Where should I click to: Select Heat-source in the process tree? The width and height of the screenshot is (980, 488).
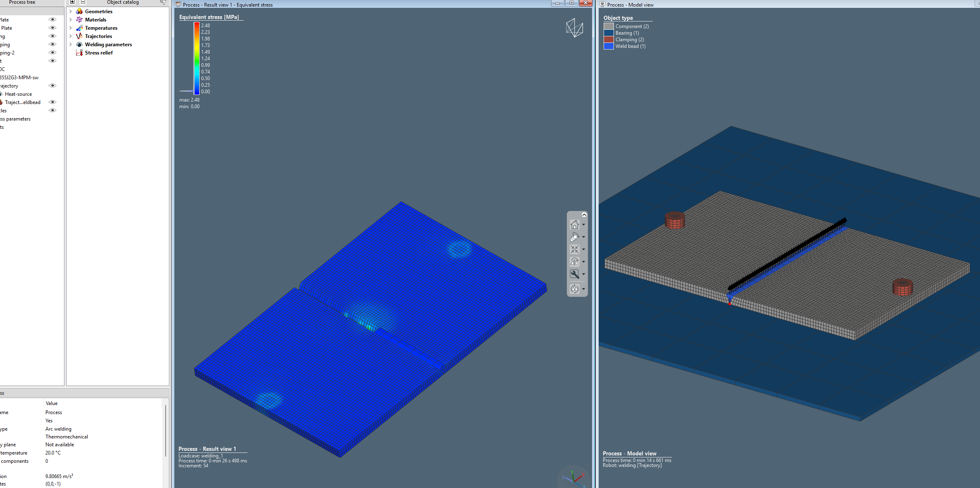[18, 94]
